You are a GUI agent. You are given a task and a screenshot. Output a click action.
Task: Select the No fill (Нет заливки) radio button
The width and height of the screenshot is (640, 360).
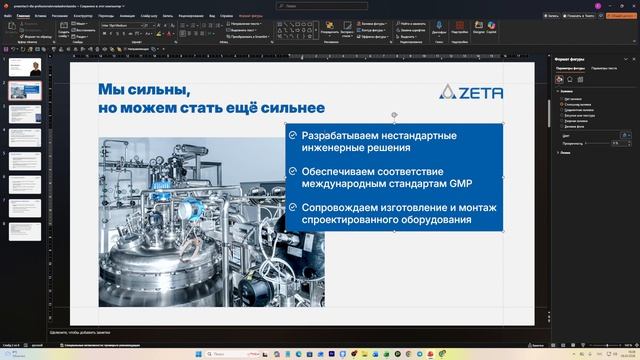coord(562,99)
